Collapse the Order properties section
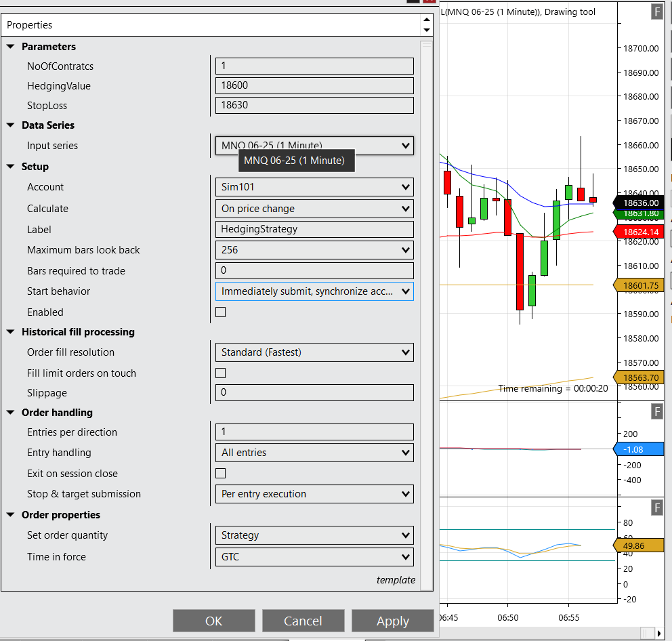Image resolution: width=672 pixels, height=641 pixels. tap(11, 514)
